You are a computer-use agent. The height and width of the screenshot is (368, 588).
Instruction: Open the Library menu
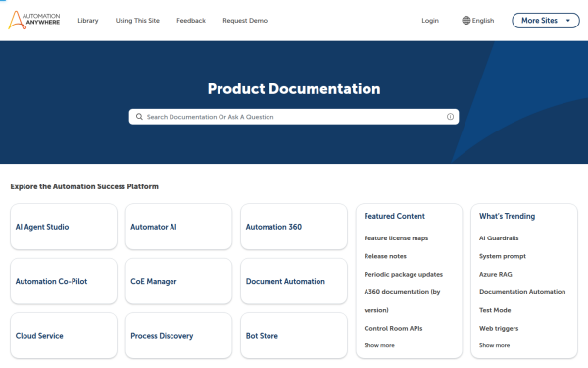(88, 21)
